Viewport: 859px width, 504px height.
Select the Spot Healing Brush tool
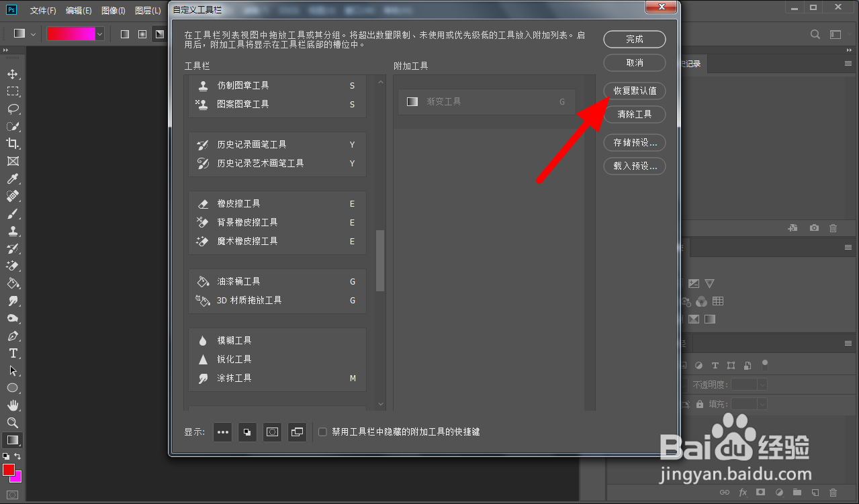click(13, 196)
